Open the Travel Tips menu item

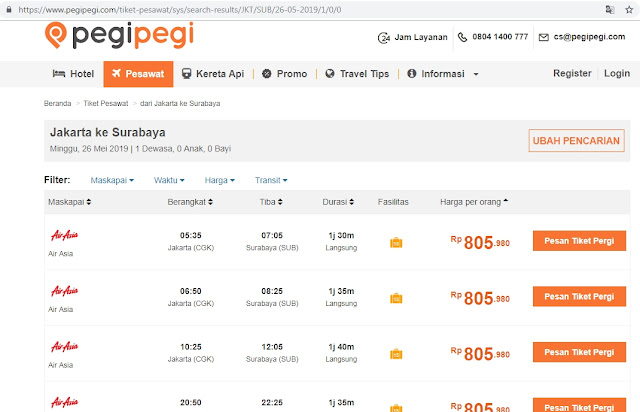tap(357, 74)
